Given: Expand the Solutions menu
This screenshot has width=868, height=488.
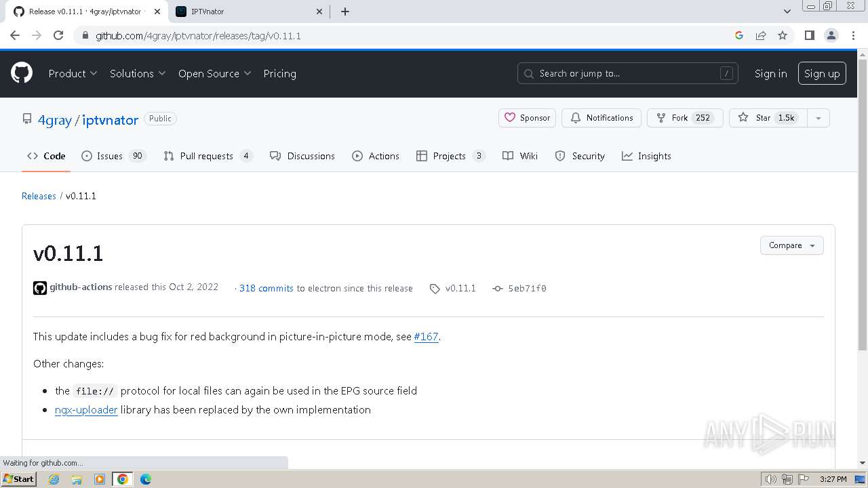Looking at the screenshot, I should click(x=138, y=73).
